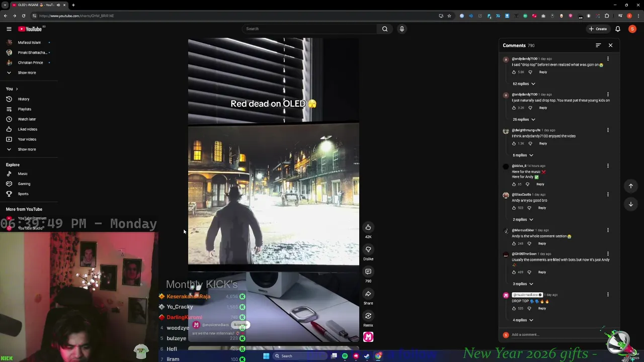
Task: Open the Short's sound channel avatar
Action: coord(368,337)
